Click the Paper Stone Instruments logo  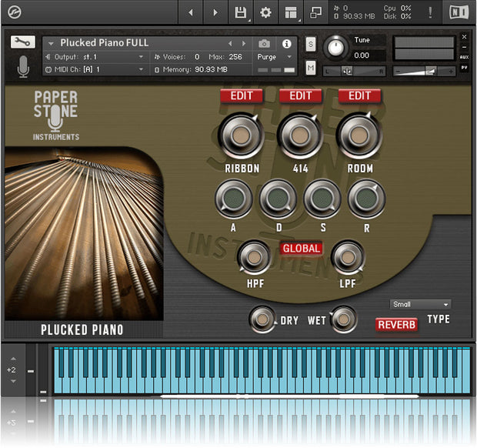(x=56, y=115)
